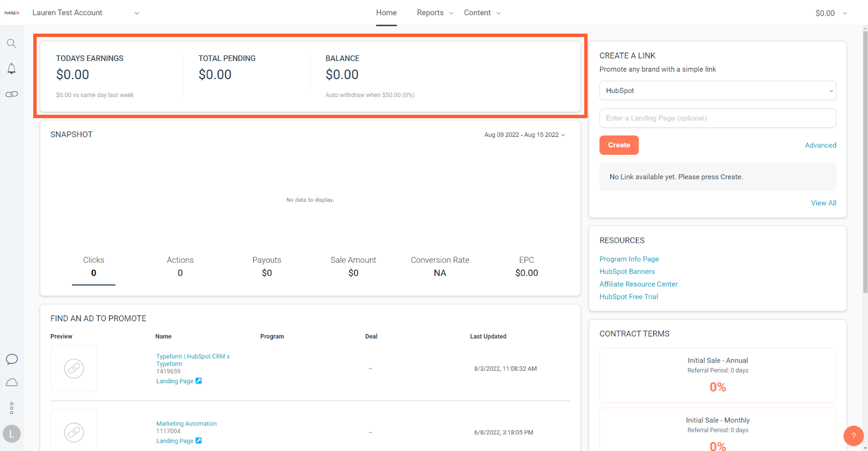The height and width of the screenshot is (451, 868).
Task: Click the link chain icon in sidebar
Action: [x=11, y=94]
